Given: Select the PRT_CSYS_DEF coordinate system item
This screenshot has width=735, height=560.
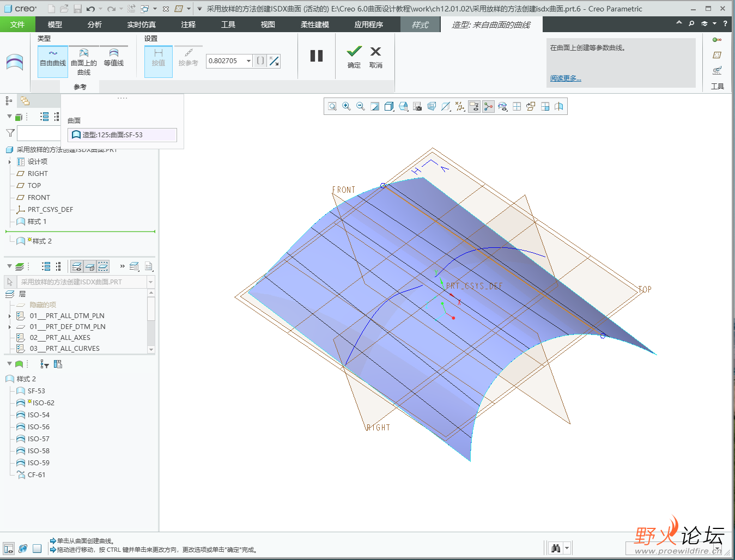Looking at the screenshot, I should click(x=50, y=210).
